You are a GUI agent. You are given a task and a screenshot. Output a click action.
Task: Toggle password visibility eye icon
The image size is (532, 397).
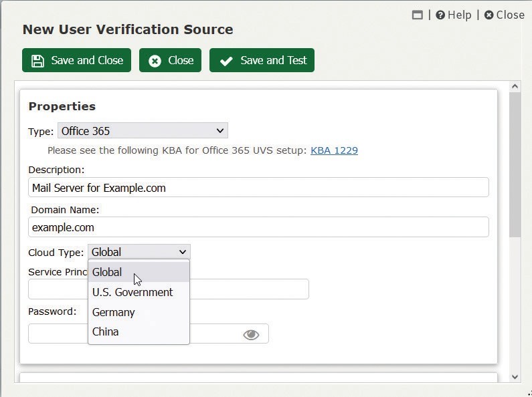(x=251, y=335)
